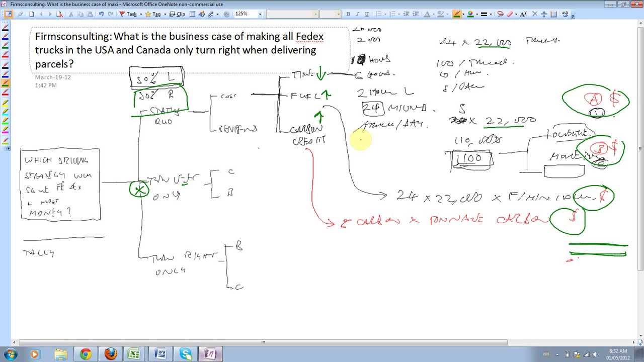Click the font color A button
This screenshot has width=644, height=362.
point(427,14)
